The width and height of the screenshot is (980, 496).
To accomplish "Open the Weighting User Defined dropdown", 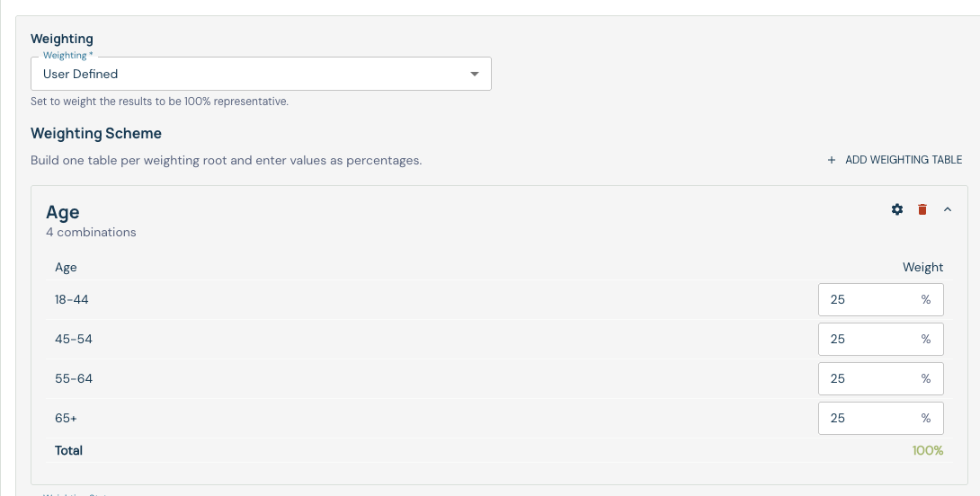I will (x=261, y=74).
